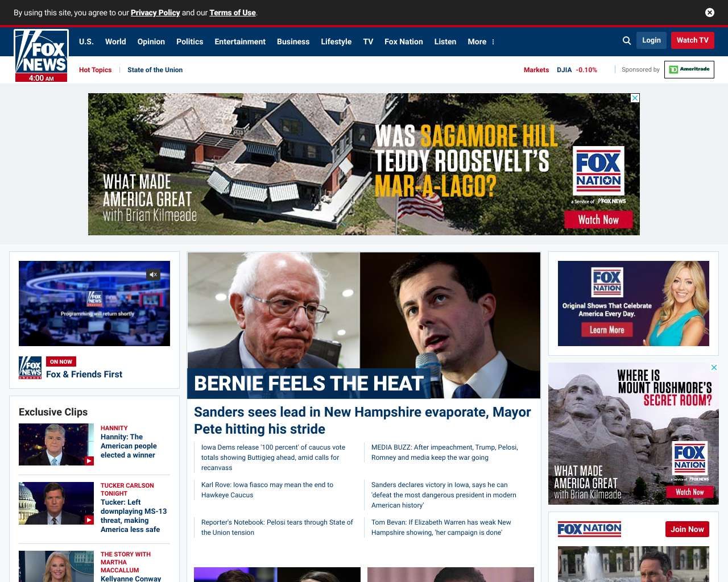
Task: Expand the More navigation menu
Action: point(481,41)
